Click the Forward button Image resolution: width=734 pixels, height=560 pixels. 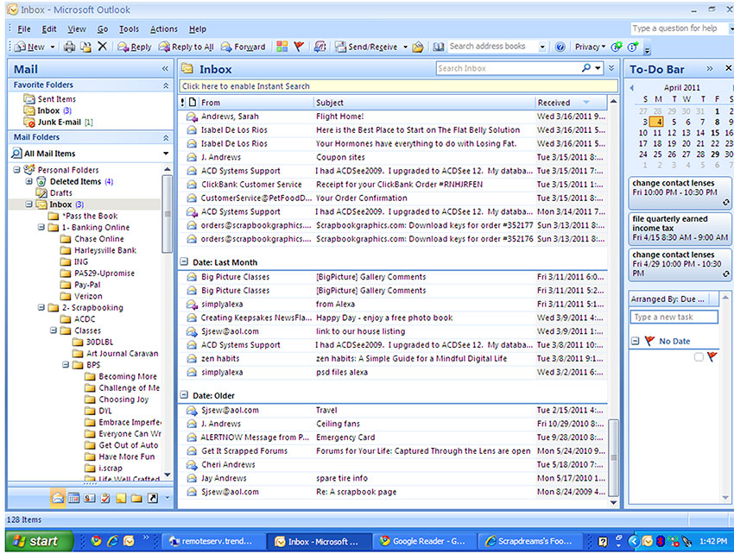click(243, 47)
